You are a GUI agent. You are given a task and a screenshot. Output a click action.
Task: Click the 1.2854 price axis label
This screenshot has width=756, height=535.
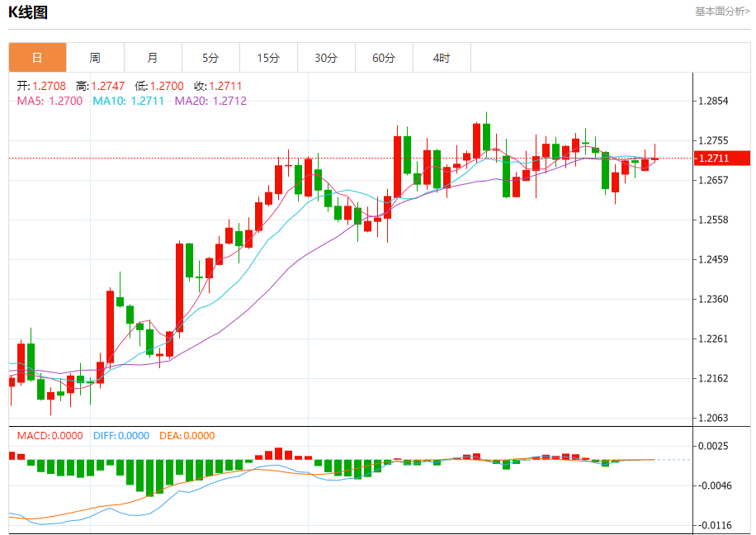coord(713,101)
